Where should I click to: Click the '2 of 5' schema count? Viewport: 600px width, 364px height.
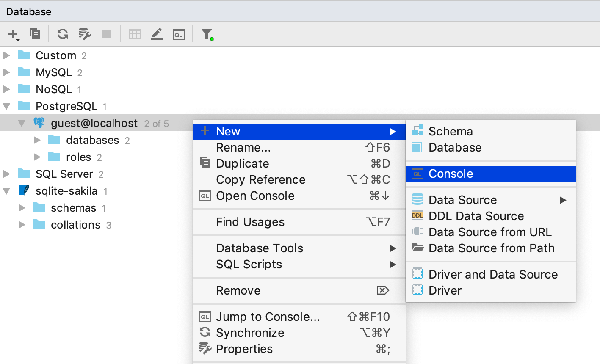click(x=156, y=124)
